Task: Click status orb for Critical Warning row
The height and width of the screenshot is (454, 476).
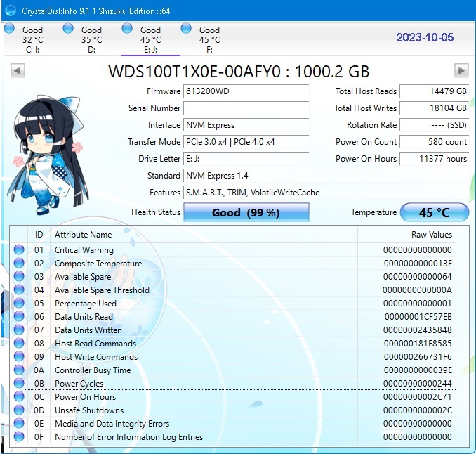Action: tap(19, 249)
